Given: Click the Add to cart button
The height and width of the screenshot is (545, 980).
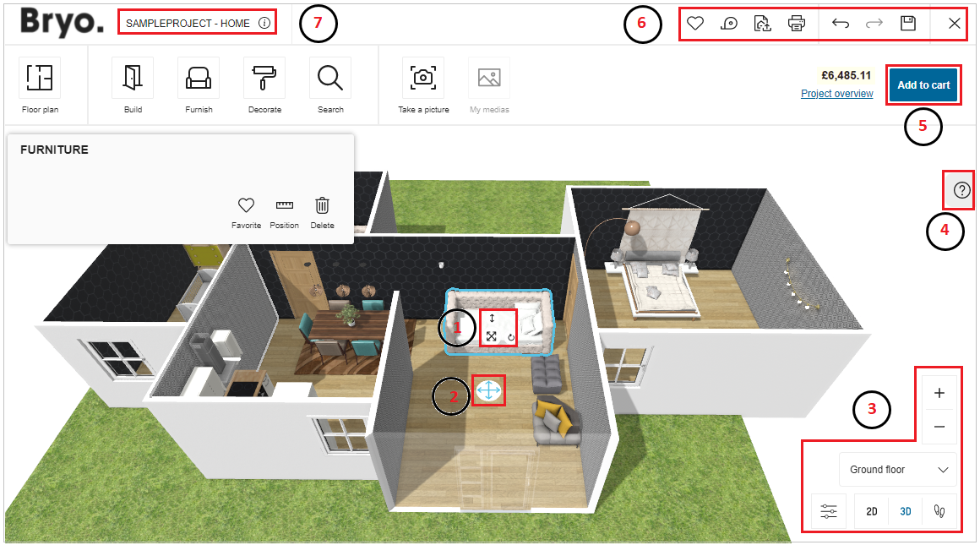Looking at the screenshot, I should coord(923,85).
